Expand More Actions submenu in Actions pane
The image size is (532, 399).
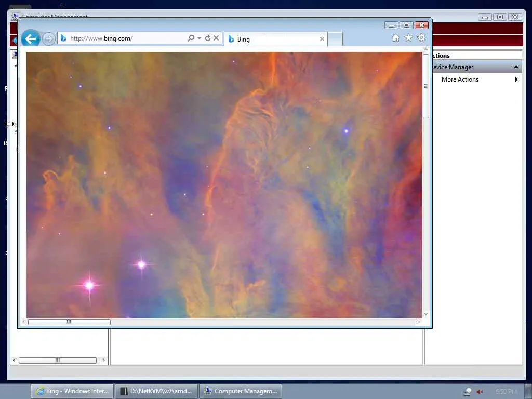(x=516, y=79)
